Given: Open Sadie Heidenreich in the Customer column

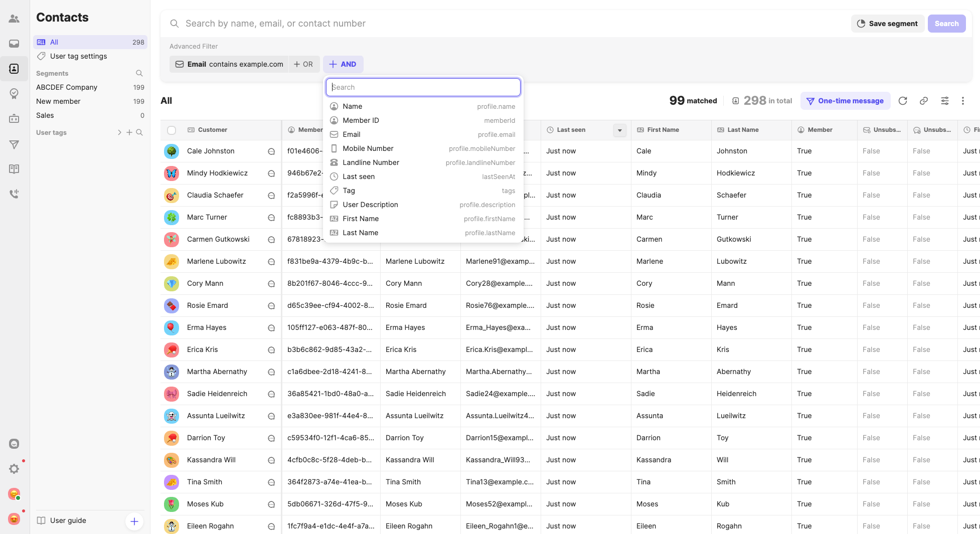Looking at the screenshot, I should (217, 394).
